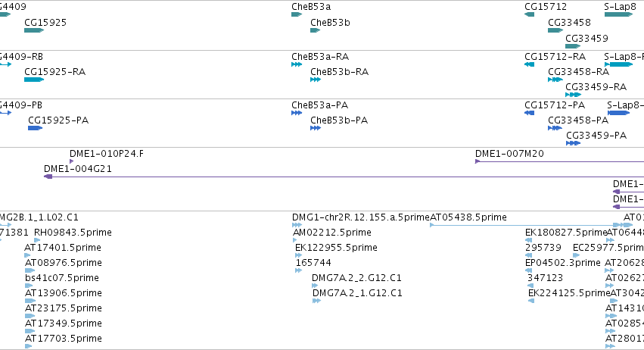Select the EP04502.3prime EST glyph

pyautogui.click(x=528, y=270)
